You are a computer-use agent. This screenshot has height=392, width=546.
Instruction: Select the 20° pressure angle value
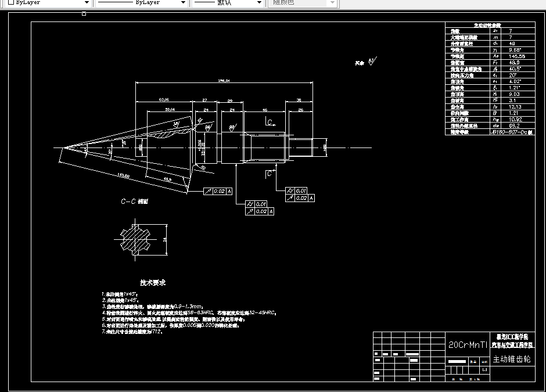pyautogui.click(x=512, y=75)
